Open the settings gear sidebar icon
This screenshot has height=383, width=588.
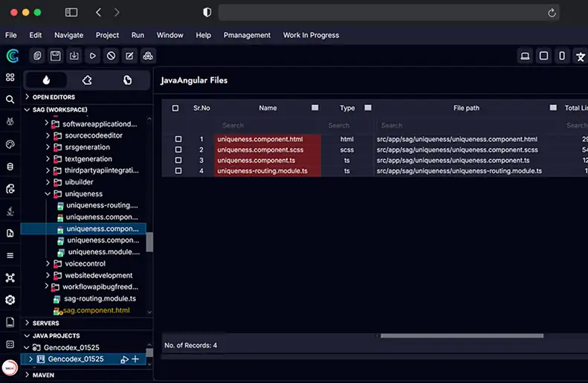10,300
